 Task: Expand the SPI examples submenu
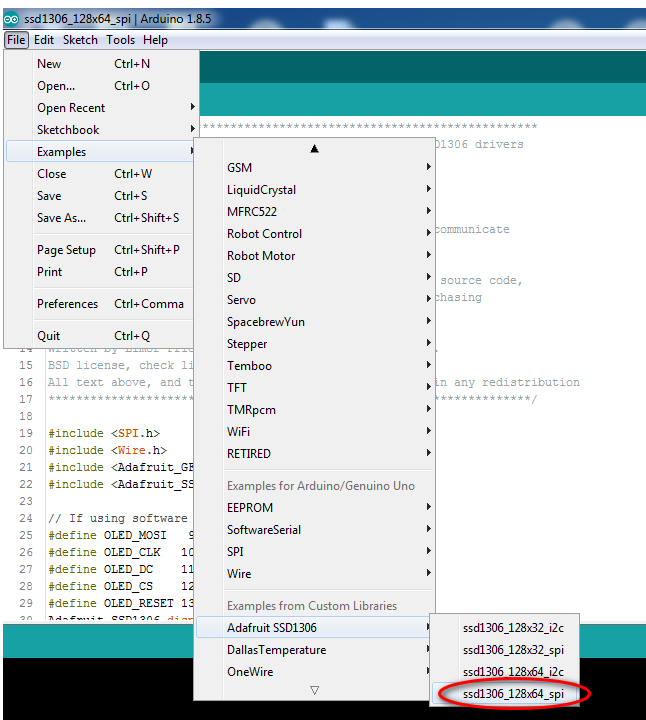[315, 552]
